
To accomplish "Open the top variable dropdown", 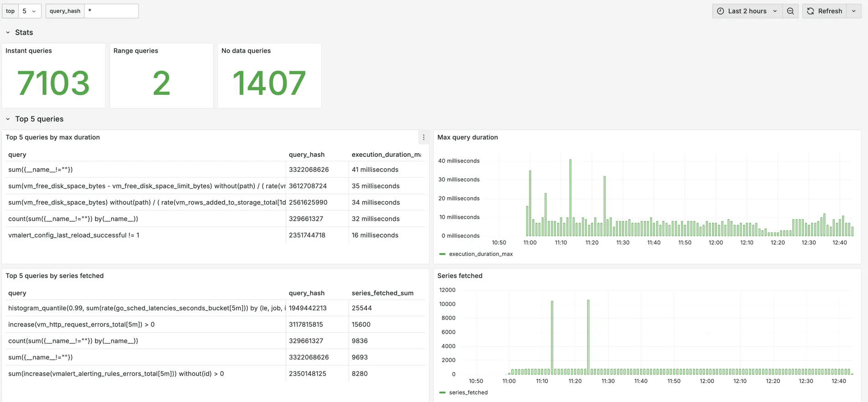I will (29, 11).
